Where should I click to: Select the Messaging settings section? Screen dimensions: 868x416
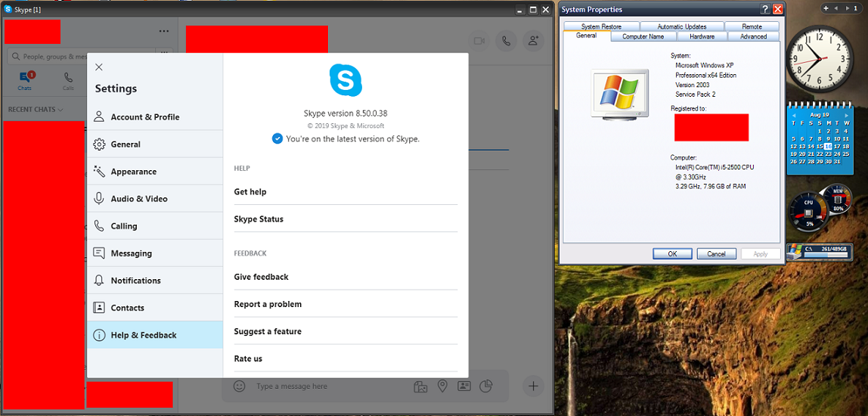coord(155,253)
